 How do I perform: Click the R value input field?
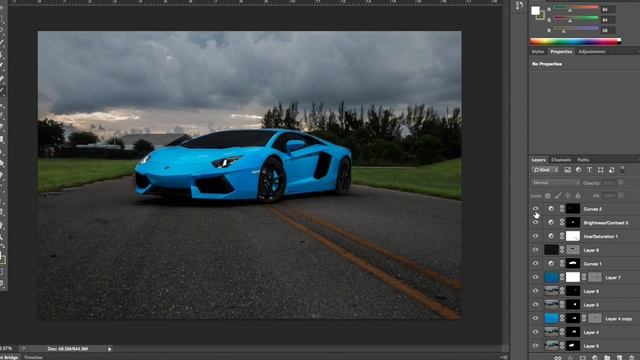pos(608,9)
